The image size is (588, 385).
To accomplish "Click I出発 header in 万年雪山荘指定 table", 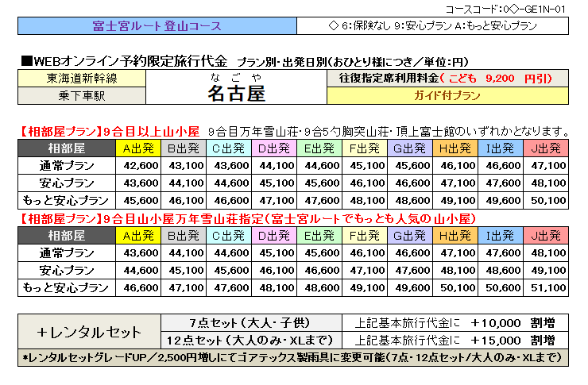I will pyautogui.click(x=501, y=236).
